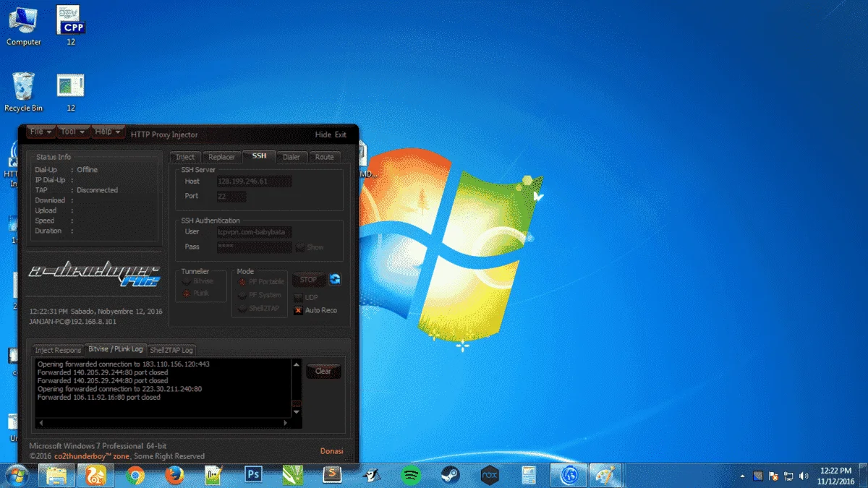The width and height of the screenshot is (868, 488).
Task: Open the Tool menu
Action: click(x=73, y=132)
